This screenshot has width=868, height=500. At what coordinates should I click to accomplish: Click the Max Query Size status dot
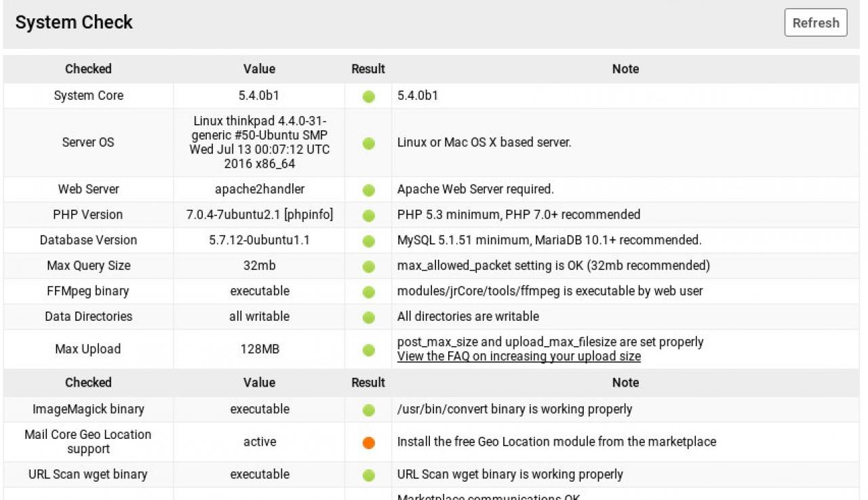pos(368,267)
